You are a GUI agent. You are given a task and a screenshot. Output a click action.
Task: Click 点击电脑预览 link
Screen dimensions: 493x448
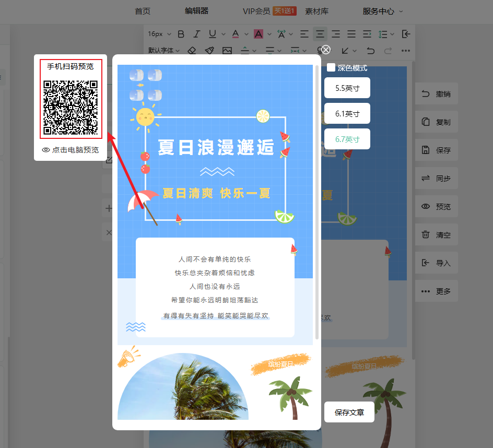pos(71,150)
